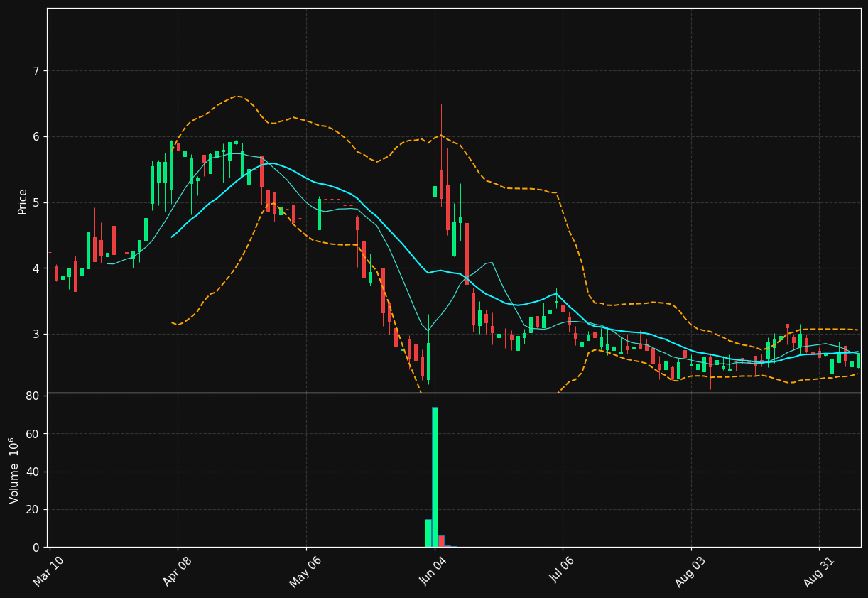Click the volume axis value 60
868x598 pixels.
tap(32, 434)
